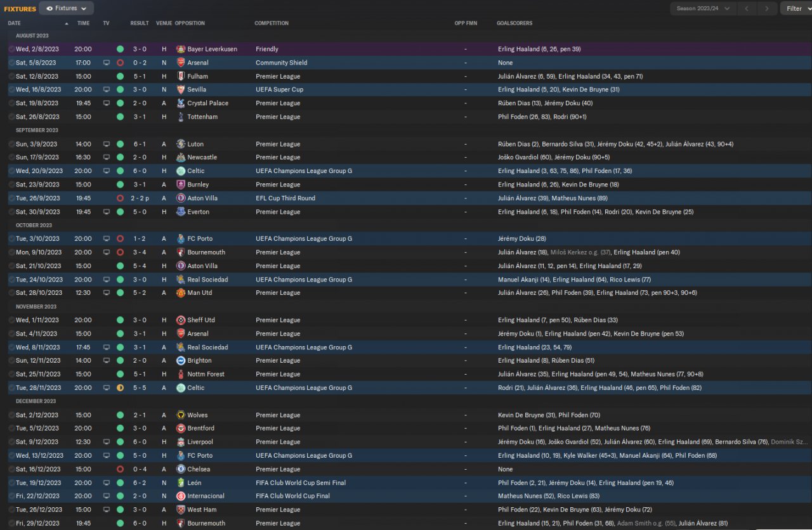Click the Brentford club badge
Screen dimensions: 812x530
click(181, 429)
